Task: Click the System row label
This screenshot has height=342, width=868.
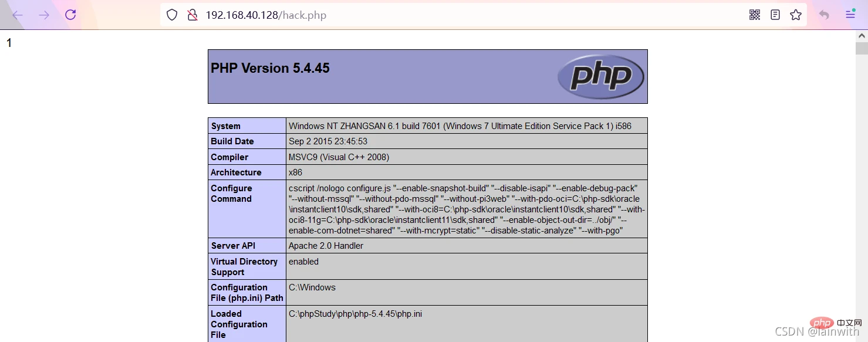Action: click(226, 126)
